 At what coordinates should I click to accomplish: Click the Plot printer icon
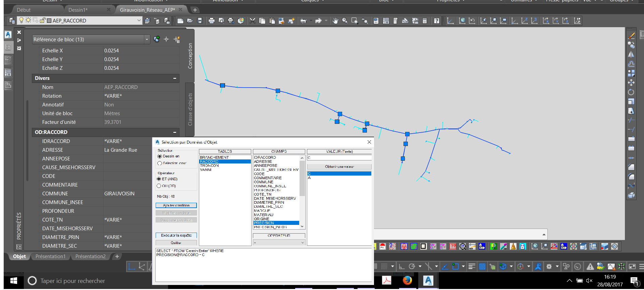[211, 21]
